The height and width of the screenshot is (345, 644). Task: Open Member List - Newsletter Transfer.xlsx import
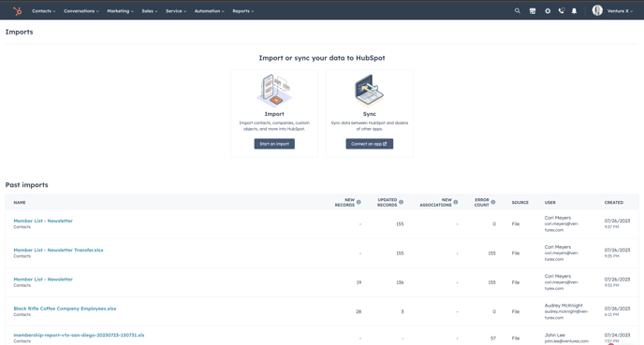coord(58,250)
